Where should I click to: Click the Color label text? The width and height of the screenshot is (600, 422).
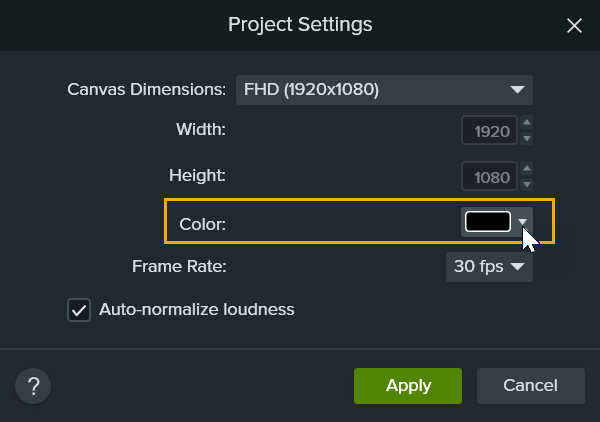(x=202, y=224)
